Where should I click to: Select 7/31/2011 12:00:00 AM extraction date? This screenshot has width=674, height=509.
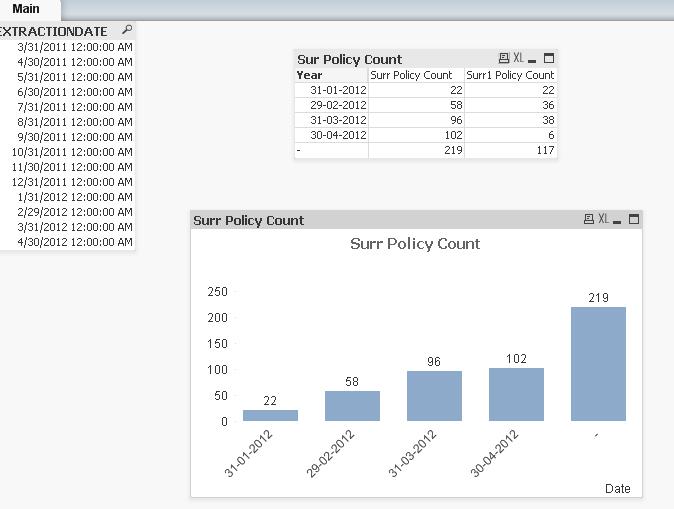67,107
